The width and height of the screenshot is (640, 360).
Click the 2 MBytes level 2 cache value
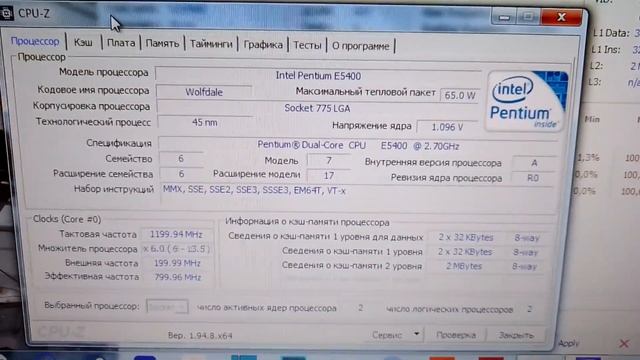coord(464,266)
